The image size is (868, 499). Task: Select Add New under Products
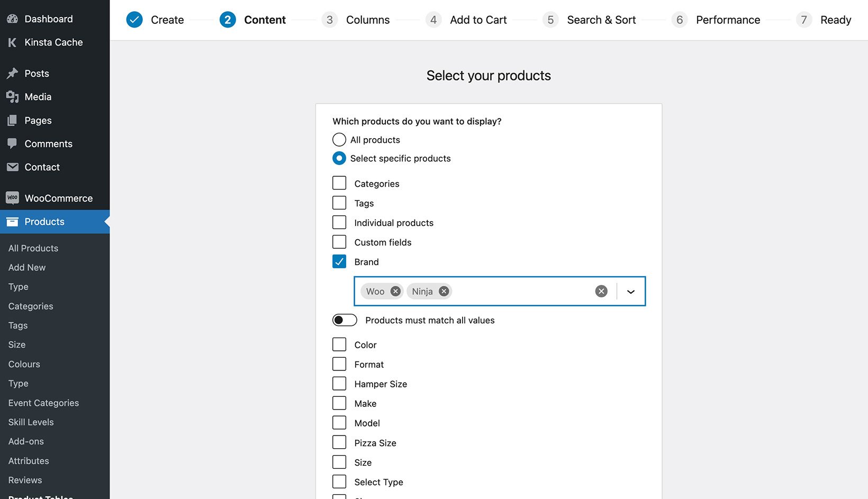click(x=26, y=267)
